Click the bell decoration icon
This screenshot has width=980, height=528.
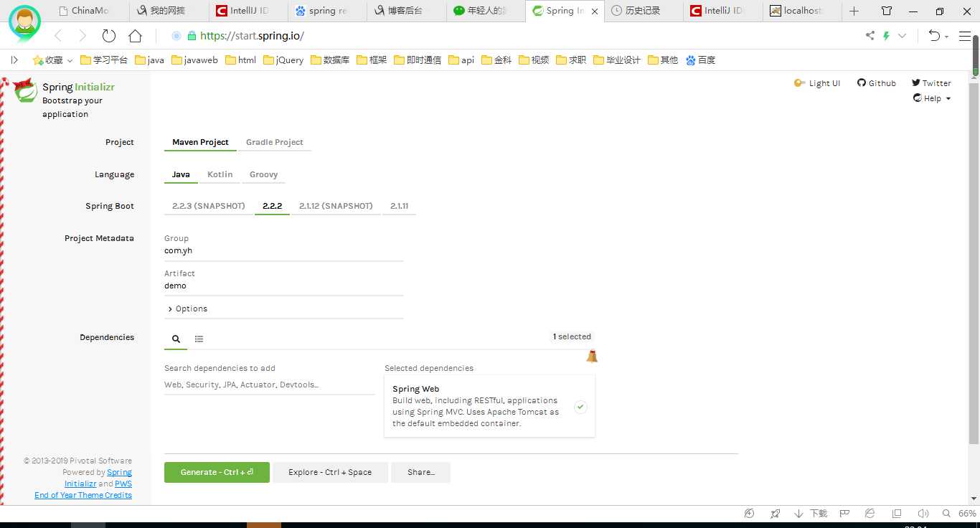pyautogui.click(x=592, y=356)
